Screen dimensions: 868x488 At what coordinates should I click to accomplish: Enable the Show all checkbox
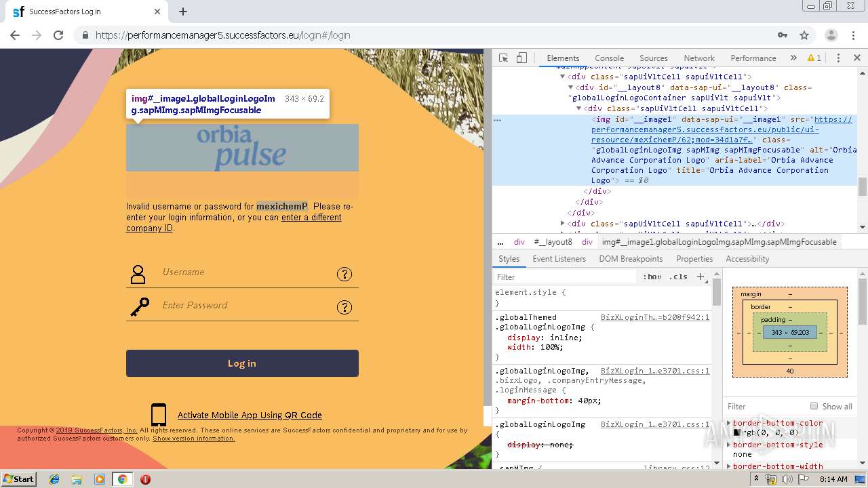814,406
